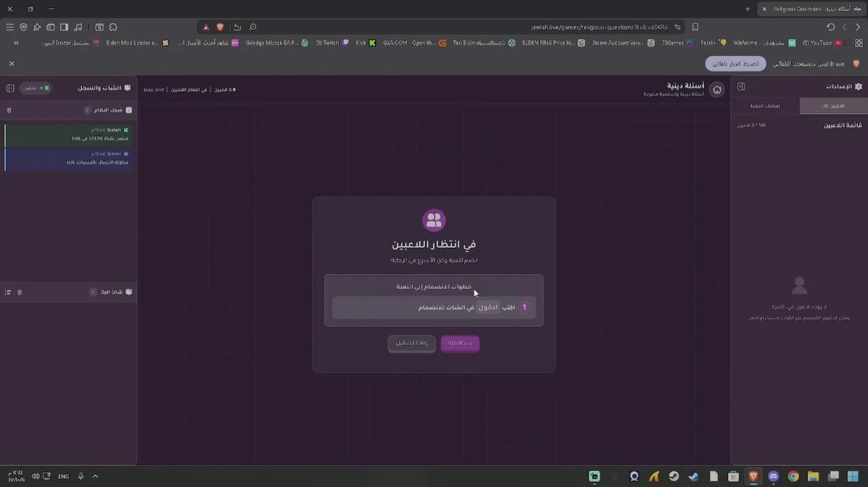Viewport: 868px width, 487px height.
Task: Open the Brave Shields lion icon
Action: pyautogui.click(x=220, y=27)
